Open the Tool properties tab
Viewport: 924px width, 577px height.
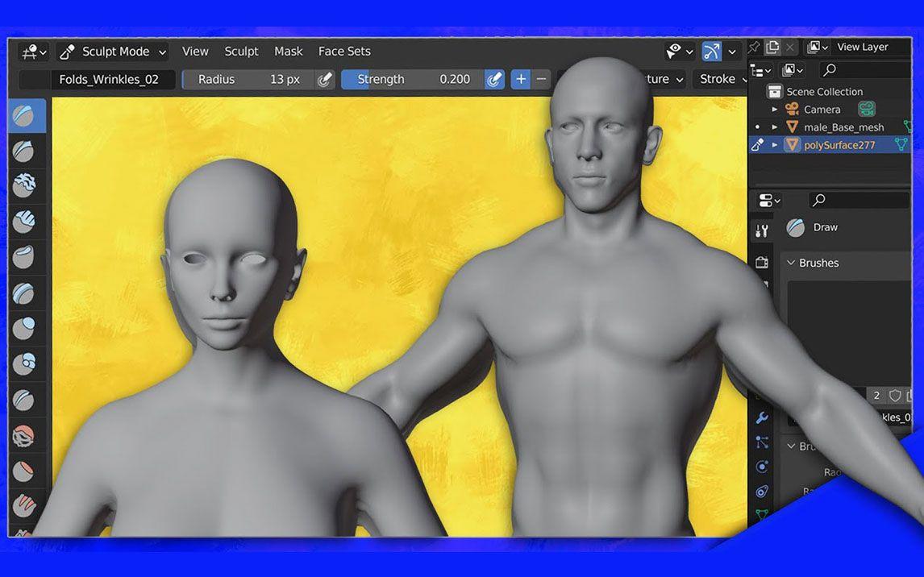point(762,231)
